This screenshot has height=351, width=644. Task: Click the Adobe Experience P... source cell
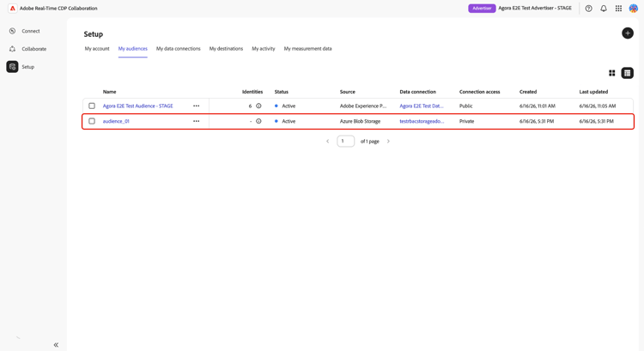click(x=363, y=106)
